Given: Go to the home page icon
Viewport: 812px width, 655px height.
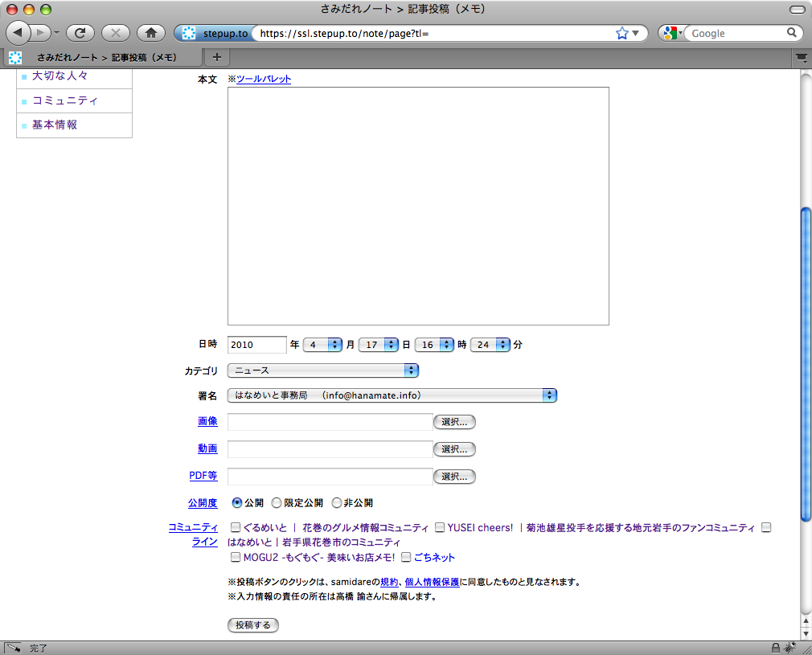Looking at the screenshot, I should 150,33.
